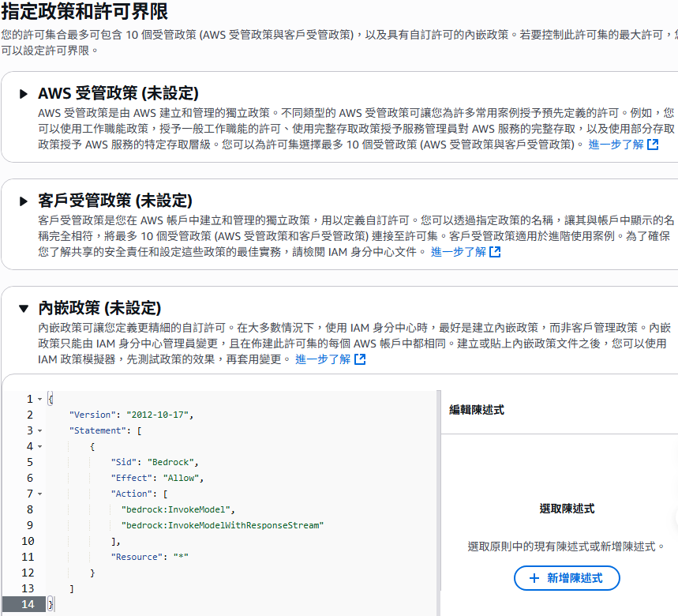Expand the 客戶受管政策 section
678x616 pixels.
click(x=24, y=201)
